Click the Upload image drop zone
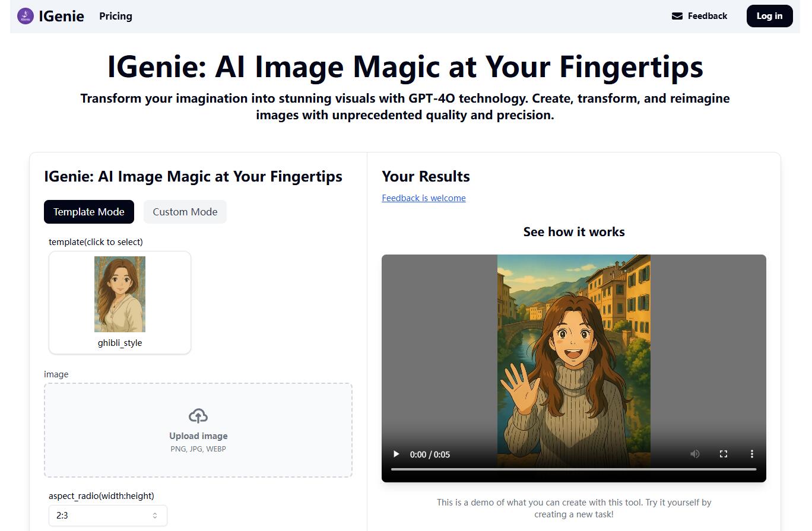This screenshot has width=812, height=531. 198,430
